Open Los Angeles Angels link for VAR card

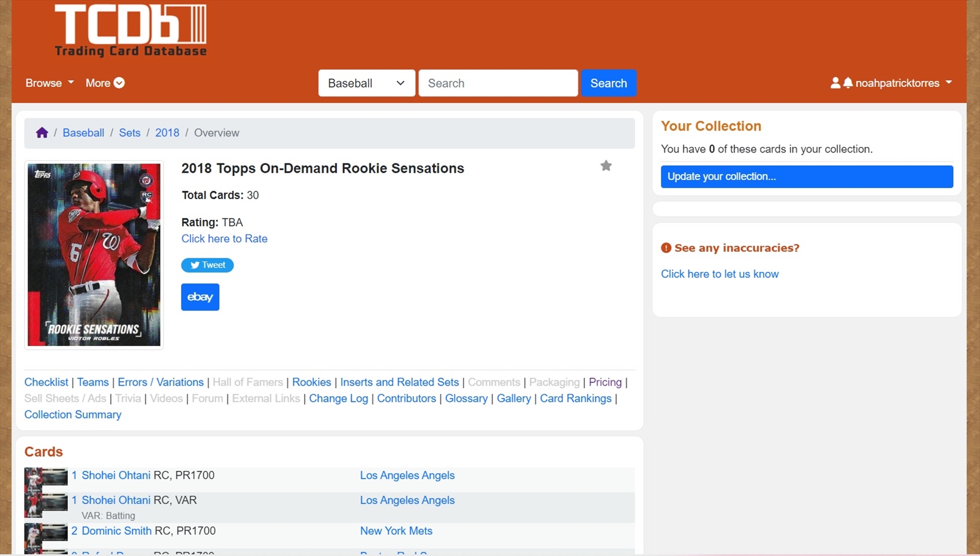click(x=407, y=500)
